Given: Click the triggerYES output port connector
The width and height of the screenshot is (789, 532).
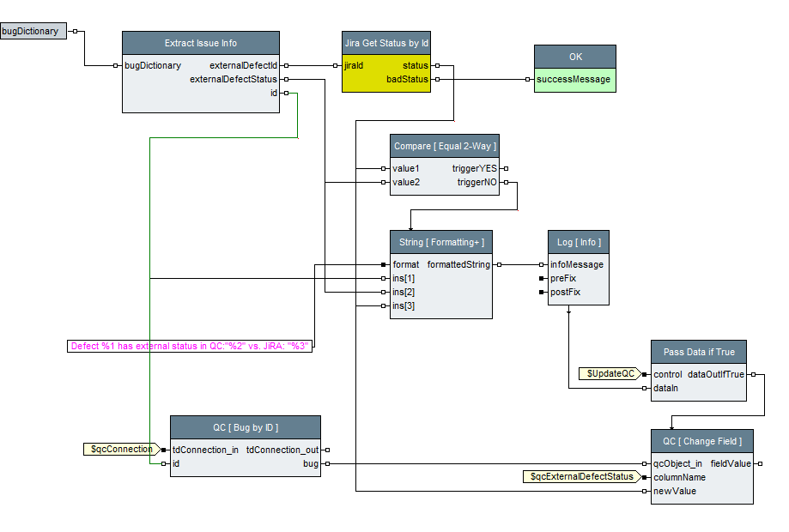Looking at the screenshot, I should (x=506, y=168).
